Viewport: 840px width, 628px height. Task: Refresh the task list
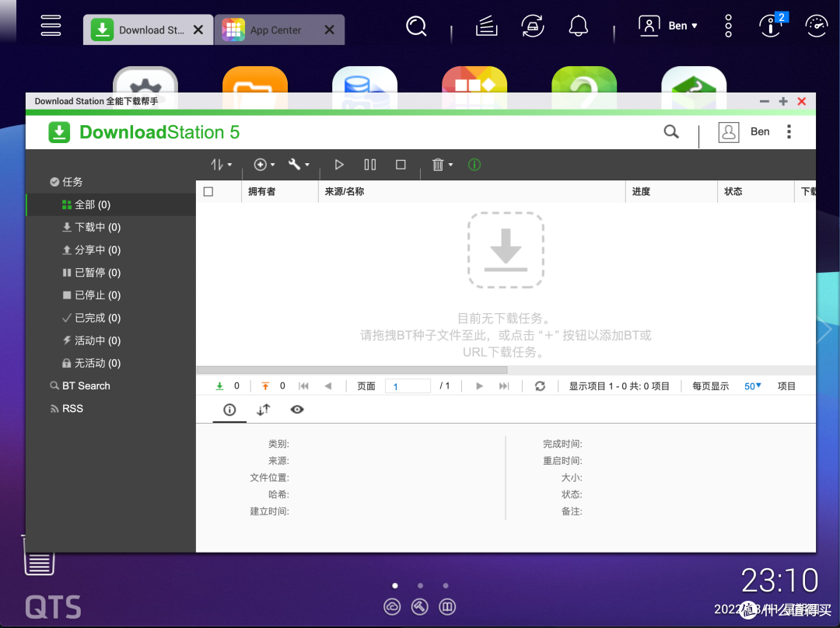point(540,386)
